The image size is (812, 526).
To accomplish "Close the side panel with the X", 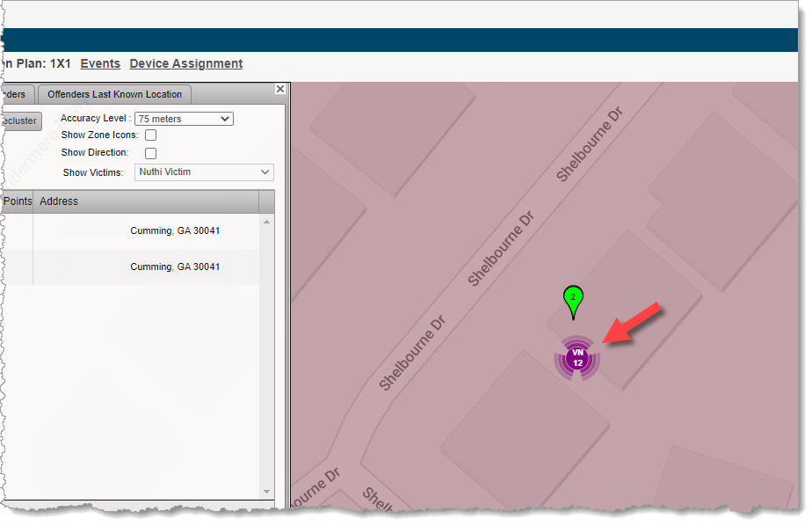I will point(280,89).
